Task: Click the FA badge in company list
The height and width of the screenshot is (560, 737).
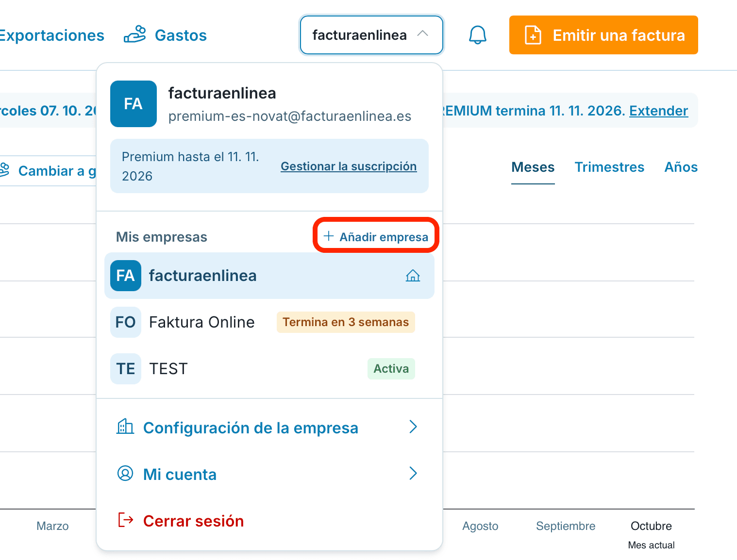Action: point(126,276)
